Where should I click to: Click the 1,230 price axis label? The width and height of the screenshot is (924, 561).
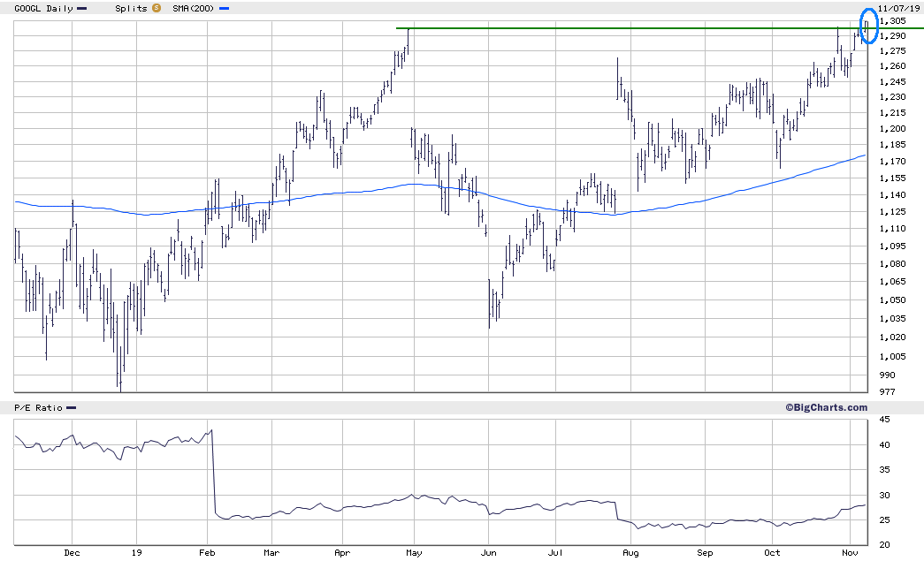pos(893,97)
